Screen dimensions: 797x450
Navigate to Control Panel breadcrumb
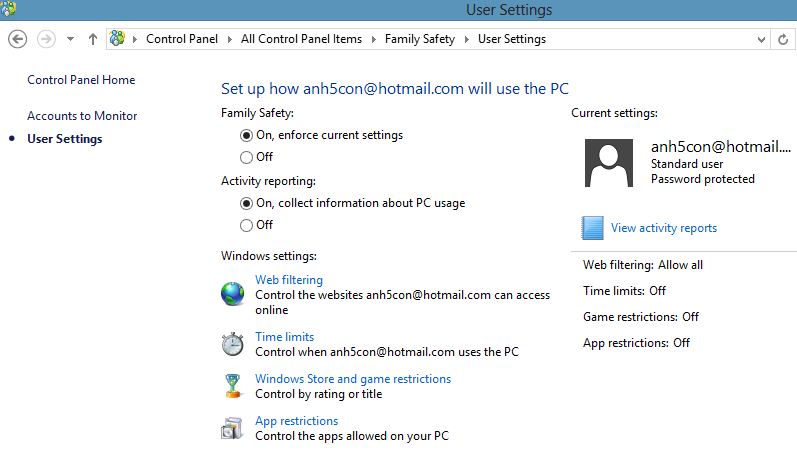coord(181,39)
